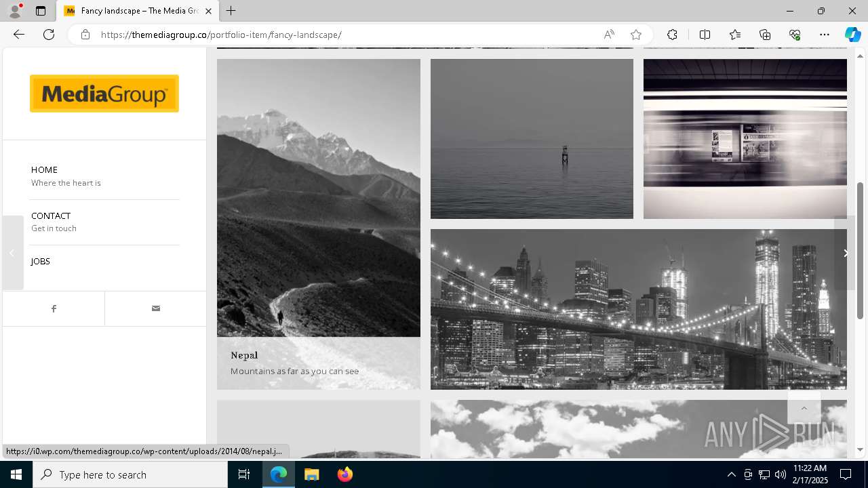Go to next portfolio item arrow
Viewport: 868px width, 488px height.
click(x=845, y=253)
